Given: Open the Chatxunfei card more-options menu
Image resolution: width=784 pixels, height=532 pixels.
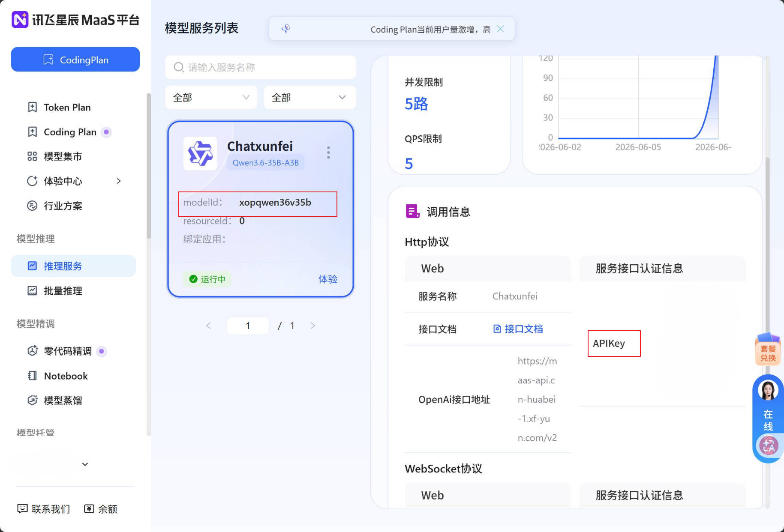Looking at the screenshot, I should click(328, 152).
